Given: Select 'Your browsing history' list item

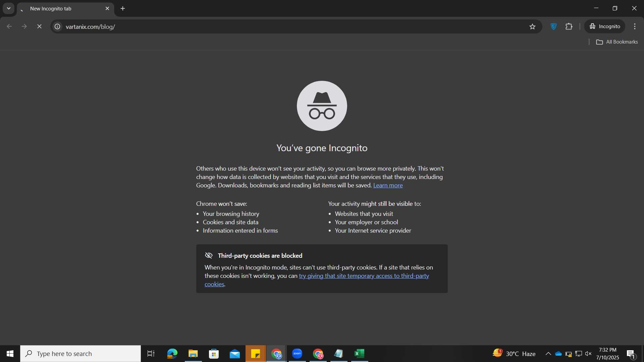Looking at the screenshot, I should [231, 214].
